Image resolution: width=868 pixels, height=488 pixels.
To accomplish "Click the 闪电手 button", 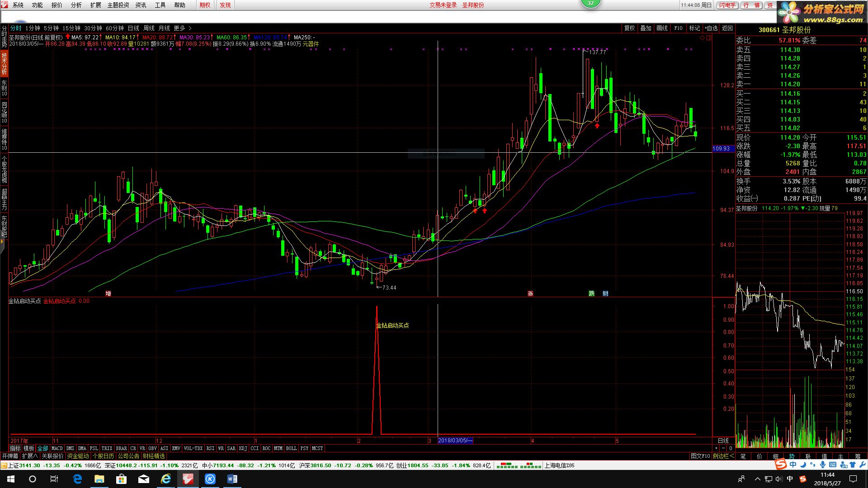I will point(727,5).
